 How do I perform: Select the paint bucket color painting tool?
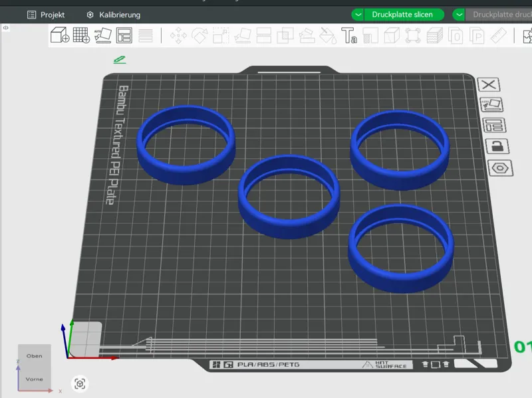(328, 36)
